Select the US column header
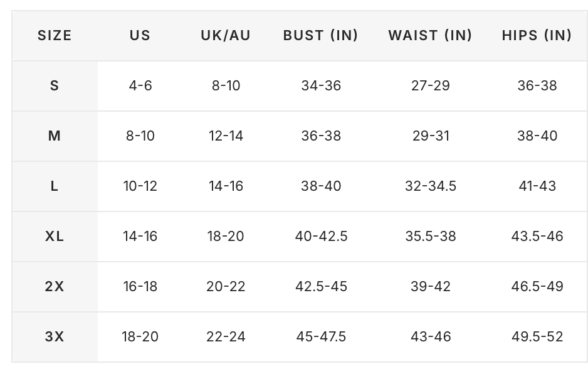Image resolution: width=588 pixels, height=369 pixels. 140,36
